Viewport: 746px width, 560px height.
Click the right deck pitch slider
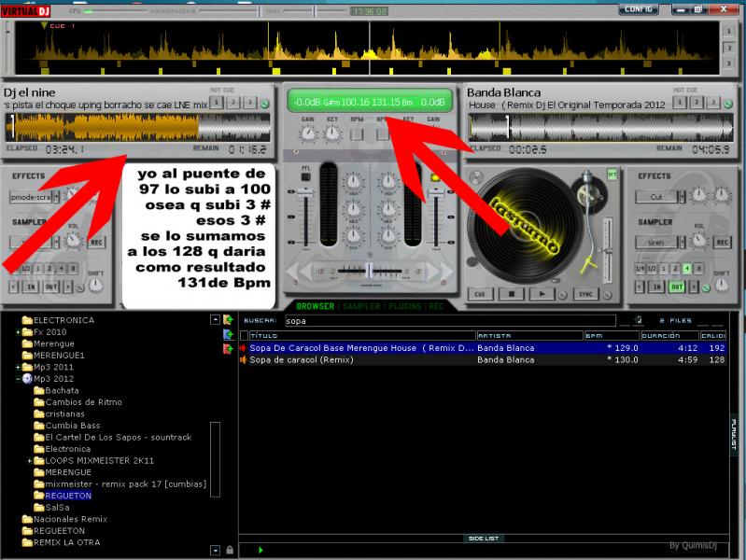pyautogui.click(x=608, y=250)
